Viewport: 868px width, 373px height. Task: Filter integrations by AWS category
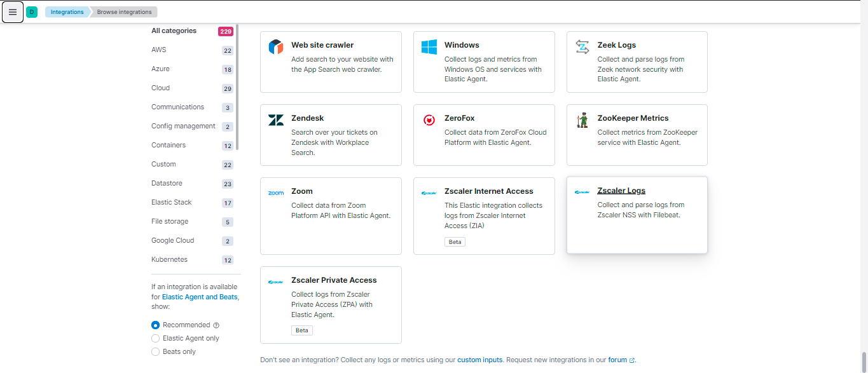(x=158, y=50)
